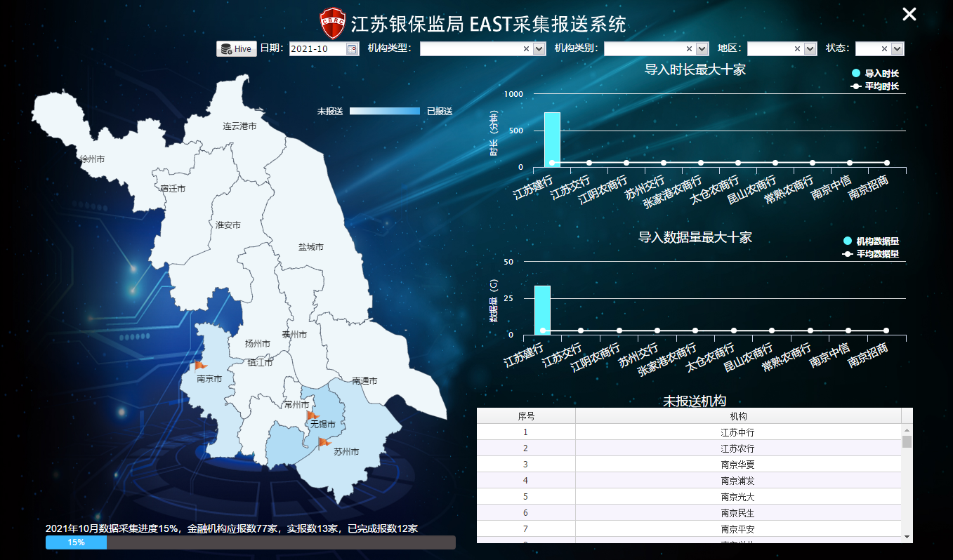Select 宿迁市 on the map
This screenshot has height=560, width=953.
[173, 189]
